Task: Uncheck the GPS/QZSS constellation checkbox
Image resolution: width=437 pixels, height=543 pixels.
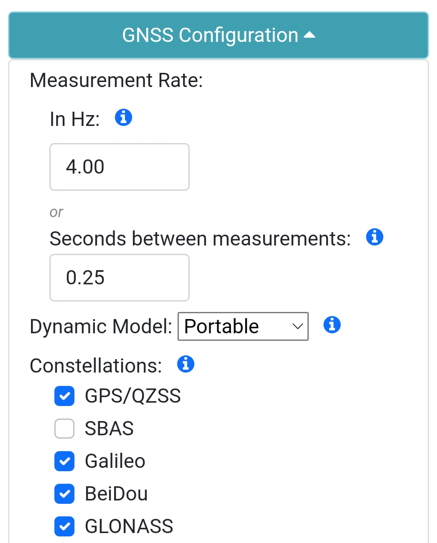Action: [x=64, y=396]
